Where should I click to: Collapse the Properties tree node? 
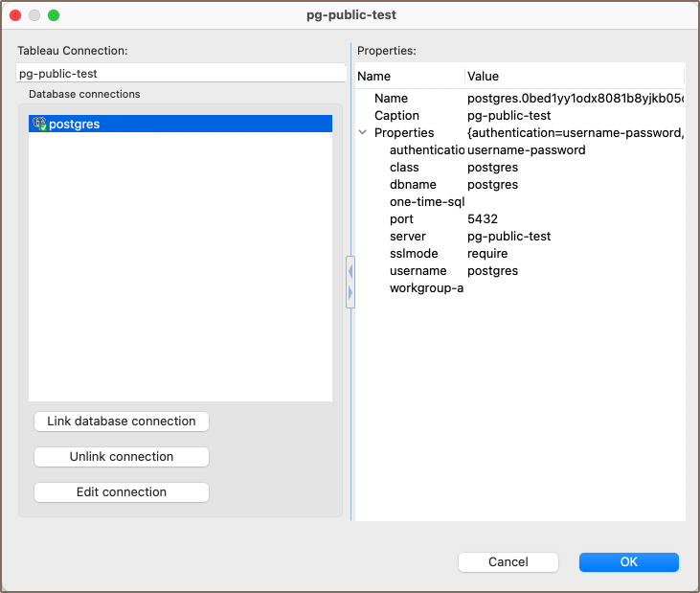363,133
